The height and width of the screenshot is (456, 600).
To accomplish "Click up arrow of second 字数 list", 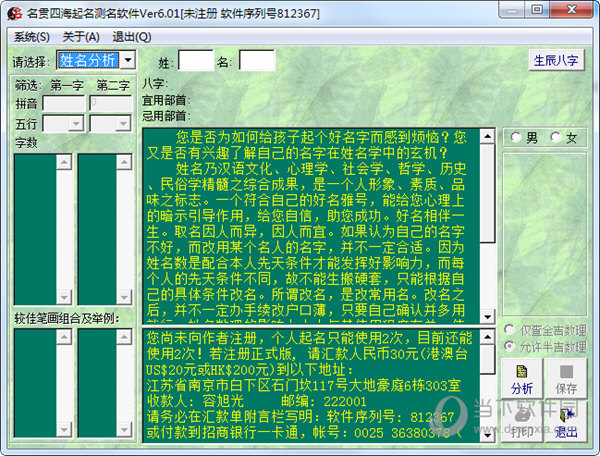I will point(124,162).
